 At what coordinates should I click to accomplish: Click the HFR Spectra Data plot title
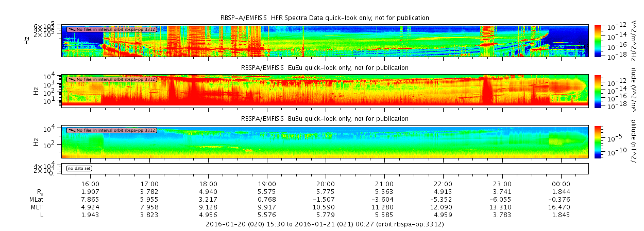325,18
